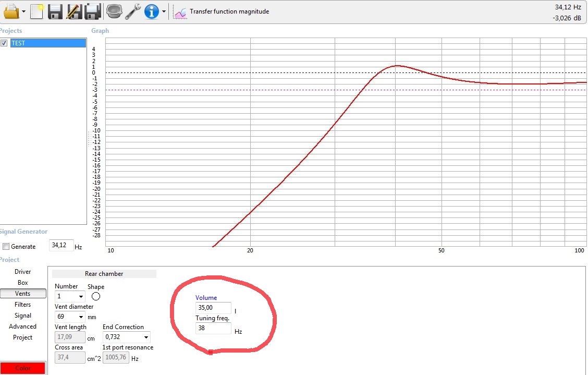Select the Transfer function magnitude label
The height and width of the screenshot is (375, 588).
(x=229, y=11)
